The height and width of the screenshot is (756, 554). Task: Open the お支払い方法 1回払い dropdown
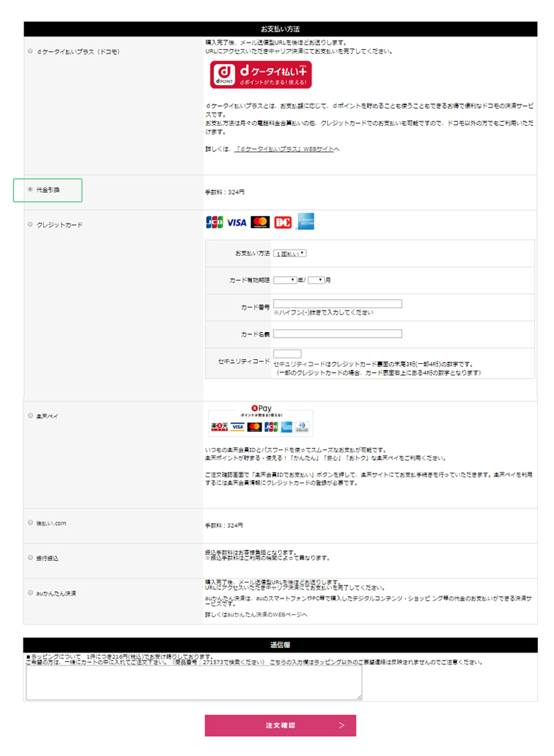coord(290,253)
